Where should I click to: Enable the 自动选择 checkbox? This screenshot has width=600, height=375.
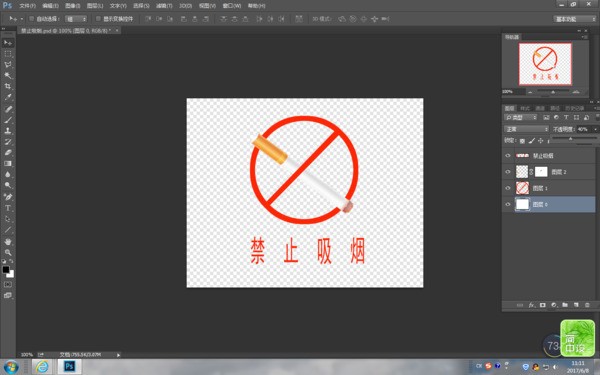32,18
